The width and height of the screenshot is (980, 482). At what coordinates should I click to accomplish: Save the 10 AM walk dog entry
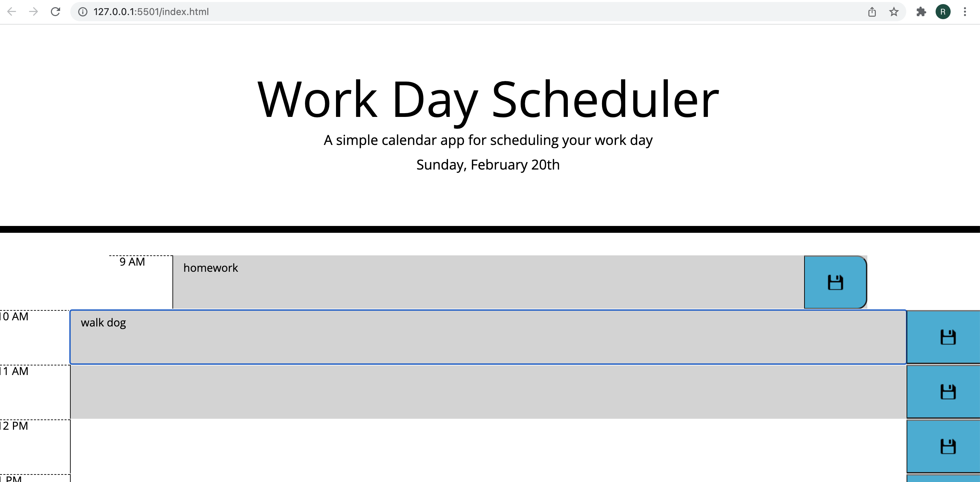coord(948,337)
